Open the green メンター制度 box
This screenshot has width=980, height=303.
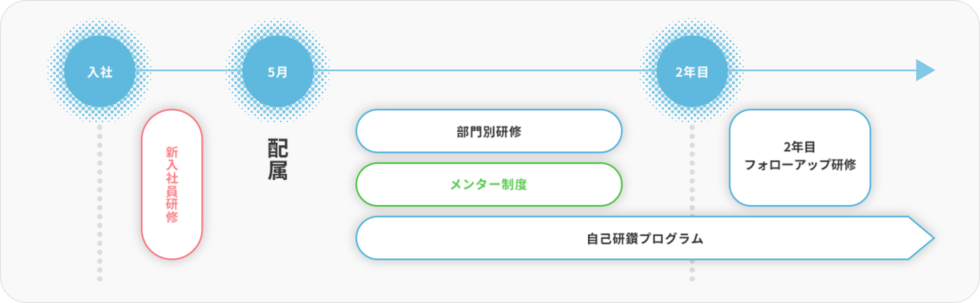coord(489,184)
